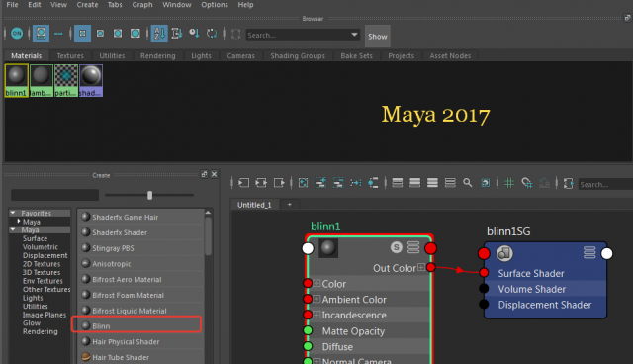Click the magnifier filter icon in node toolbar

[x=468, y=183]
